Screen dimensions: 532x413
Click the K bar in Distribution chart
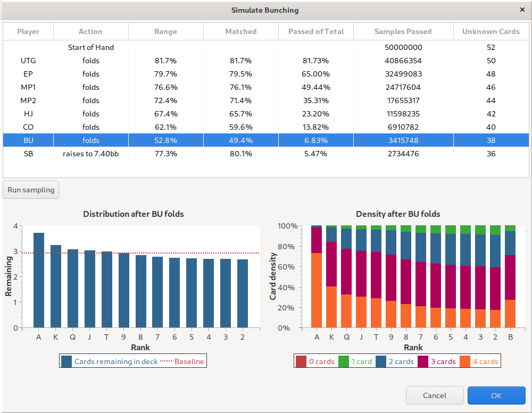click(x=56, y=286)
